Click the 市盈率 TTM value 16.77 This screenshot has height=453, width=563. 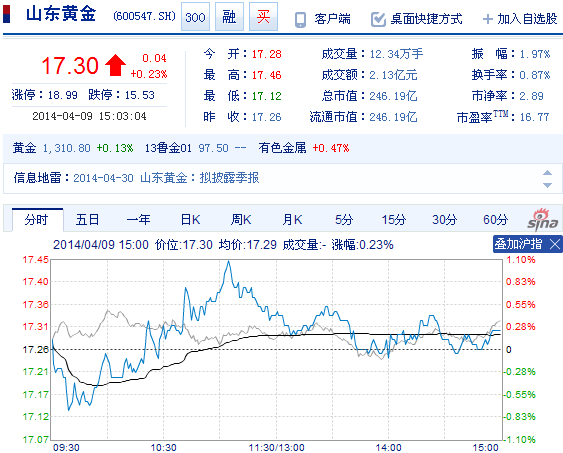coord(534,117)
